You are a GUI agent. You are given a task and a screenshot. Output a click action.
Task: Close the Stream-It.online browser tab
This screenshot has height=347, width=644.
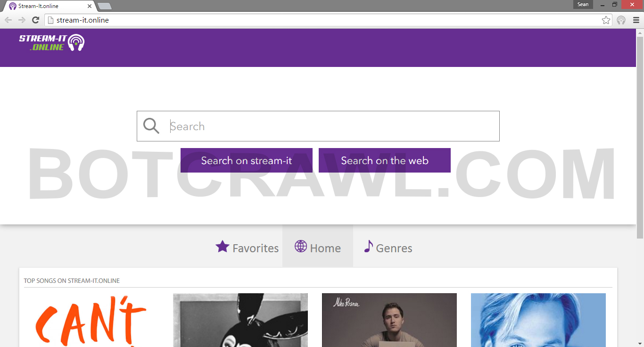point(90,6)
